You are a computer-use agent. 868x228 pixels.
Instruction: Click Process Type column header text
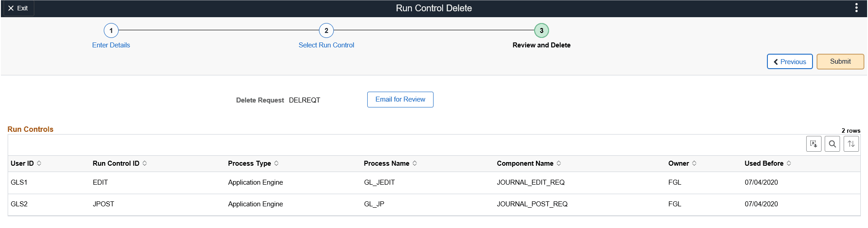coord(249,163)
